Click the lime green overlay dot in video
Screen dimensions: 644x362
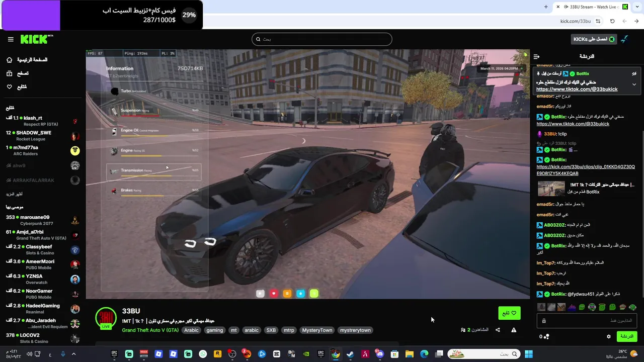coord(314,294)
